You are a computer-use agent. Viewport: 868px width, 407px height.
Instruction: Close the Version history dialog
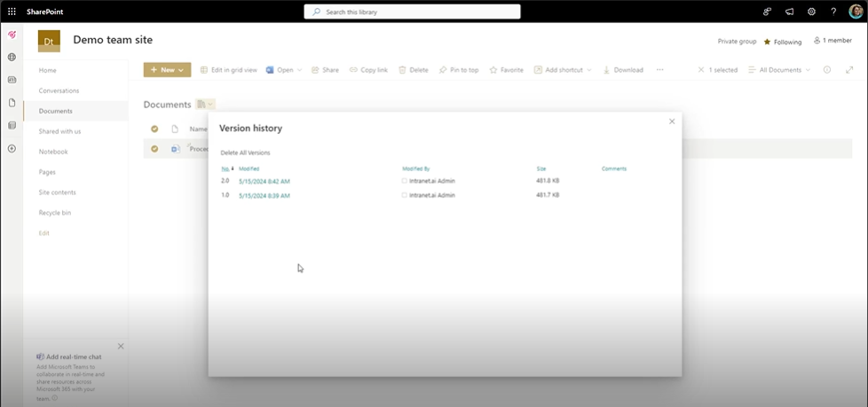pyautogui.click(x=672, y=121)
